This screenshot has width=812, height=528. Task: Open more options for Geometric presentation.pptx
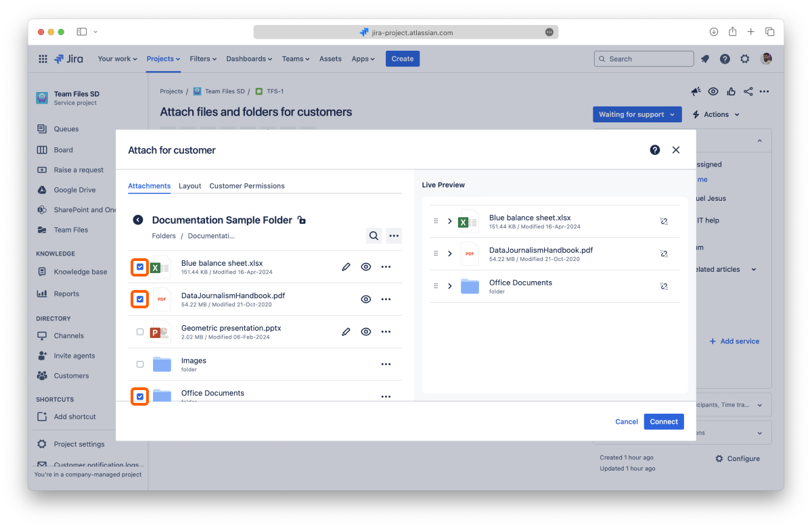point(386,332)
